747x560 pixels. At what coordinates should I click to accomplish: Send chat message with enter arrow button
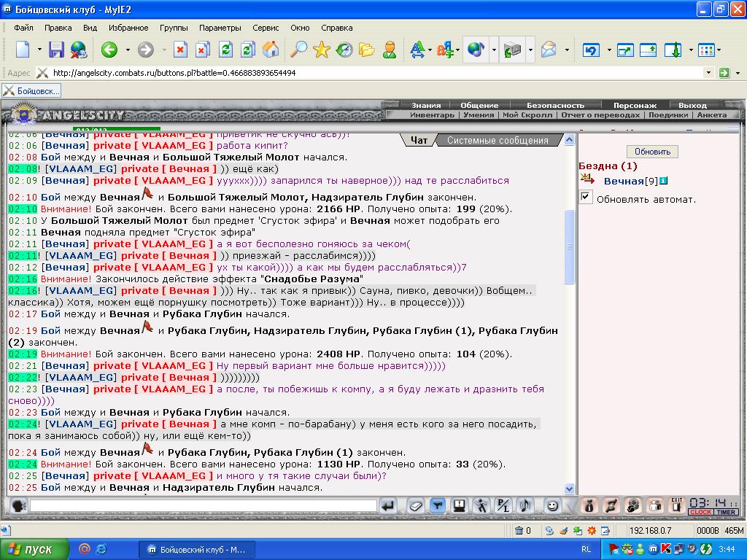tap(388, 505)
